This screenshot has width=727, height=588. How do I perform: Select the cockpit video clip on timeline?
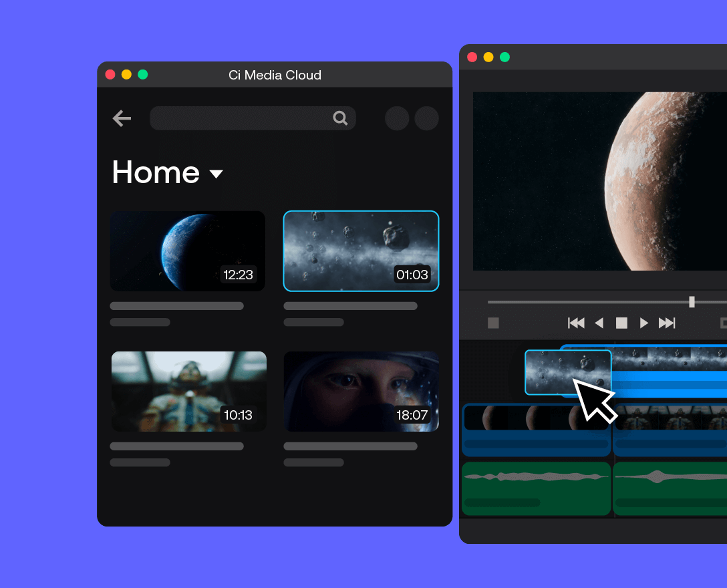[x=670, y=430]
